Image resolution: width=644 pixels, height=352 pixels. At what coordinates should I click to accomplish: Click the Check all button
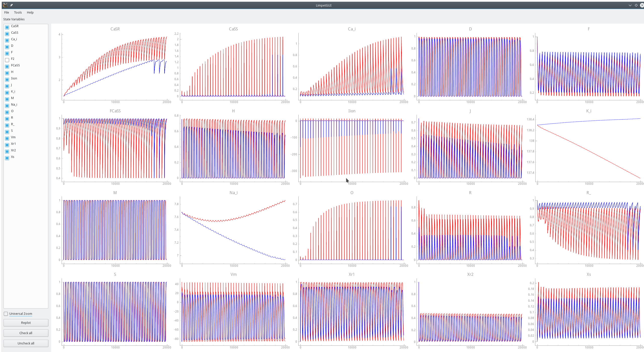coord(26,333)
